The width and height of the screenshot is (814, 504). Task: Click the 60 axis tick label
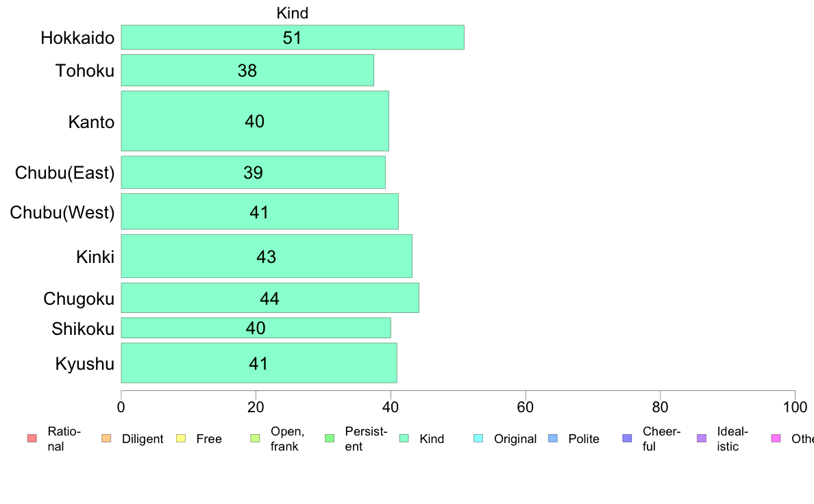(526, 407)
